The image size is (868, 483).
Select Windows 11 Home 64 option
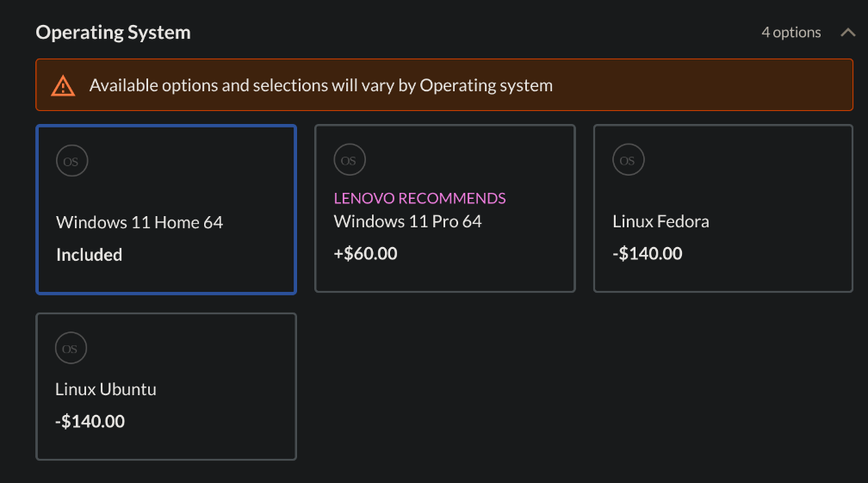pos(165,209)
